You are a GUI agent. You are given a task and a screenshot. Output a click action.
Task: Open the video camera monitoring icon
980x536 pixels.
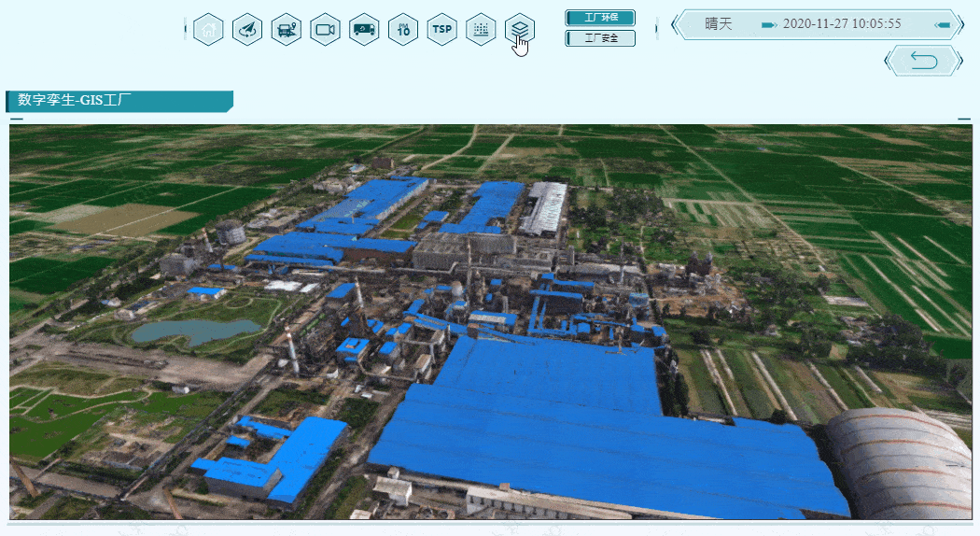pos(325,29)
